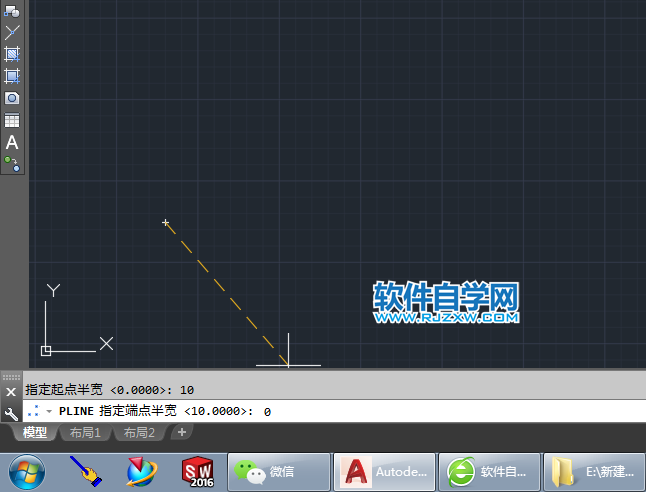This screenshot has width=646, height=492.
Task: Switch to the 布局1 layout tab
Action: [x=85, y=432]
